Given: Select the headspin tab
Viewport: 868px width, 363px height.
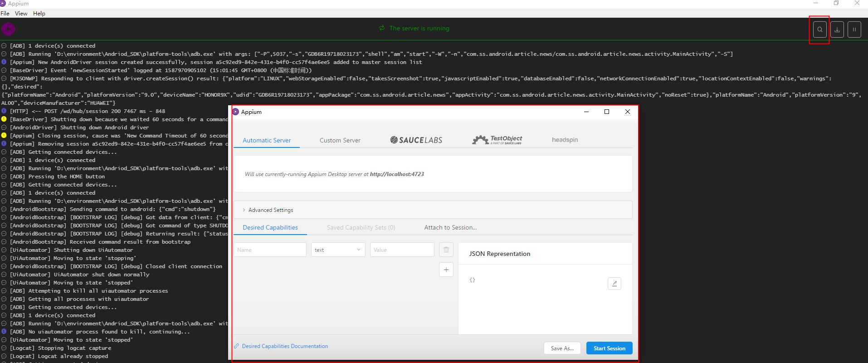Looking at the screenshot, I should pyautogui.click(x=565, y=140).
